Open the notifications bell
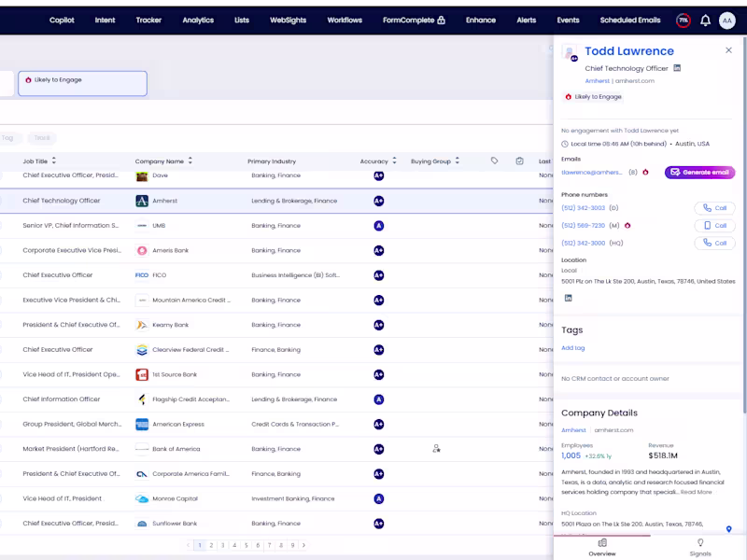747x560 pixels. [705, 20]
